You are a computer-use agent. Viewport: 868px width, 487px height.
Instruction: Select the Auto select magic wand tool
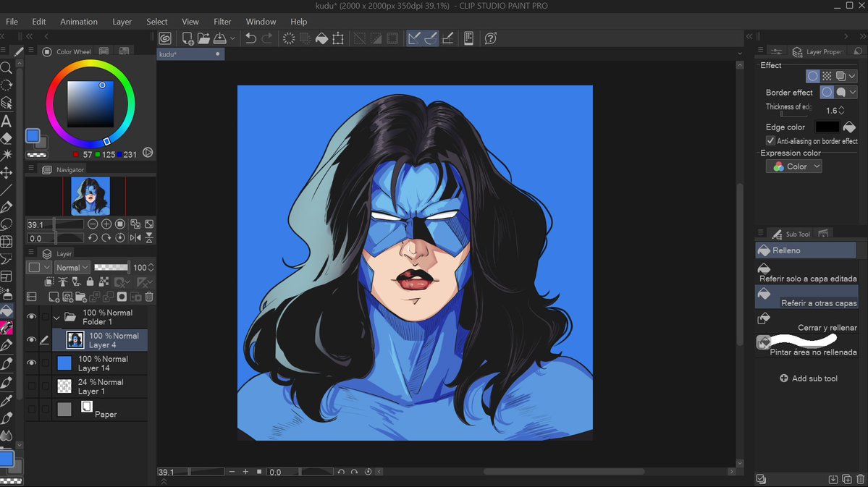pyautogui.click(x=7, y=155)
